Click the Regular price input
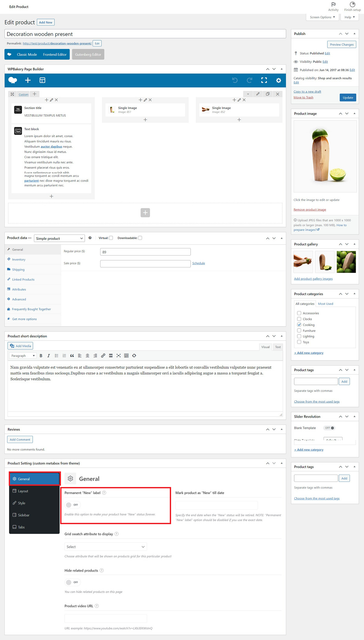364x640 pixels. (145, 252)
